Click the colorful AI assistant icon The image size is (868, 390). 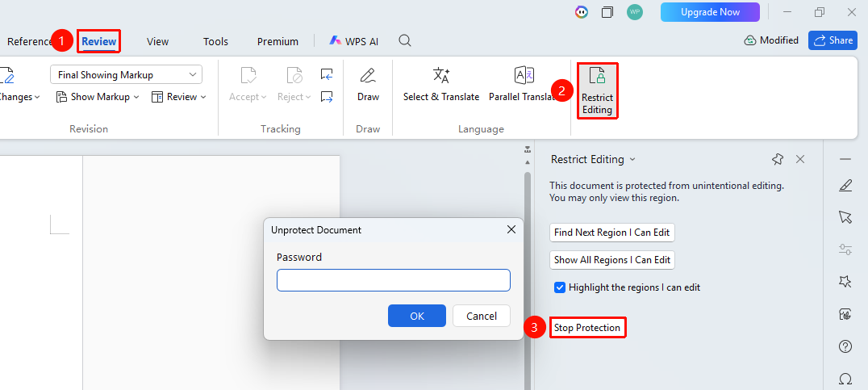tap(582, 12)
